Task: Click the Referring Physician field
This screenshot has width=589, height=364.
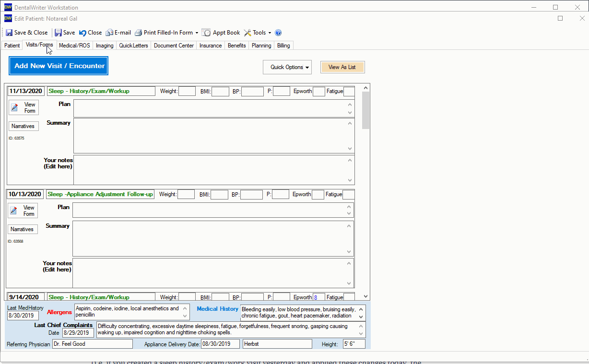Action: tap(92, 344)
